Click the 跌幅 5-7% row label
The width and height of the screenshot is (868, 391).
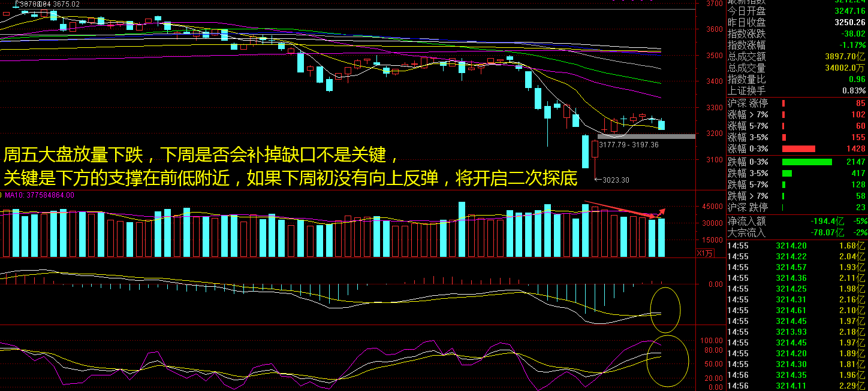point(748,184)
